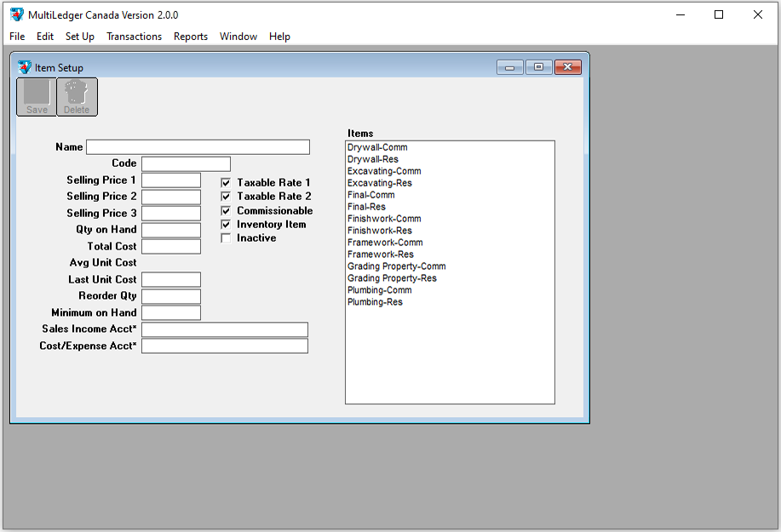Focus the Sales Income Acct field
Screen dimensions: 781x532
(224, 329)
